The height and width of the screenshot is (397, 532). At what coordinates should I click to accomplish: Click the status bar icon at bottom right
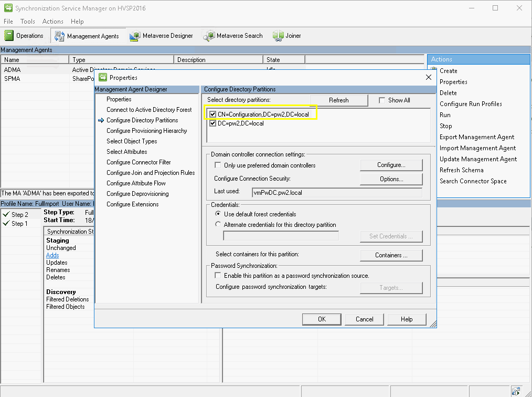pos(516,391)
